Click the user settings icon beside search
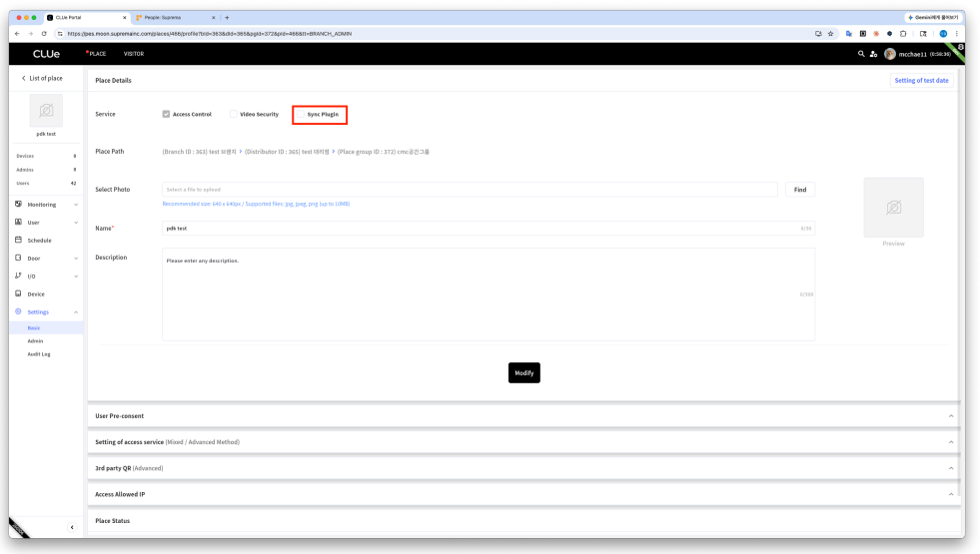This screenshot has width=980, height=554. 874,54
